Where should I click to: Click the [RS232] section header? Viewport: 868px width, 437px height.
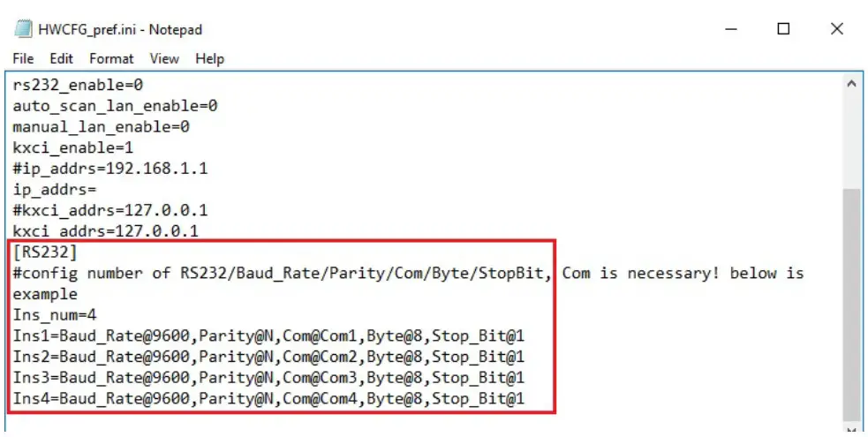pos(45,252)
